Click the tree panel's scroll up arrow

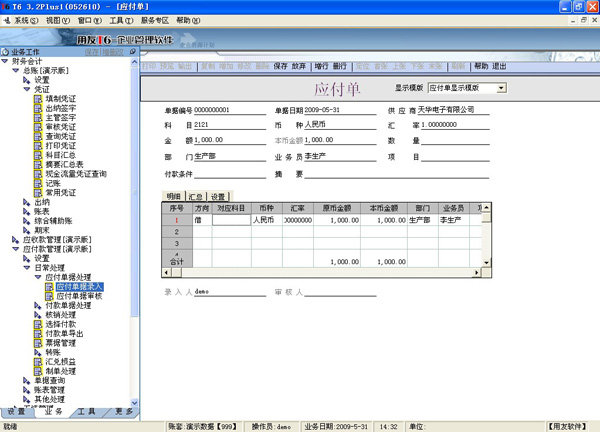[134, 62]
